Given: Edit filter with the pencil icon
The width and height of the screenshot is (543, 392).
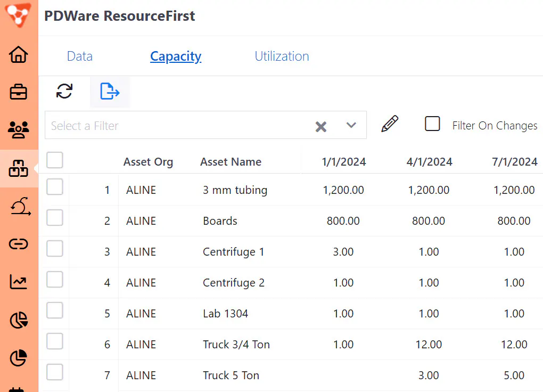Looking at the screenshot, I should coord(390,124).
